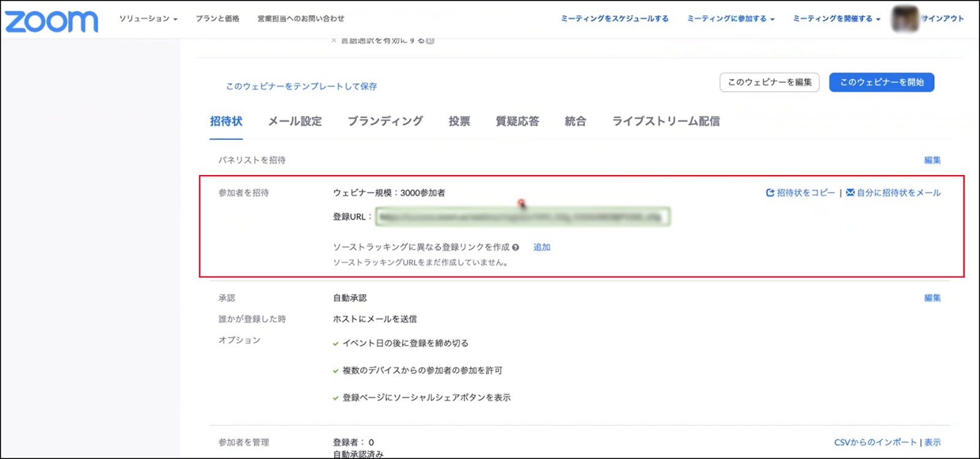Screen dimensions: 980x459
Task: Click このウェビナーを開始 button
Action: point(881,82)
